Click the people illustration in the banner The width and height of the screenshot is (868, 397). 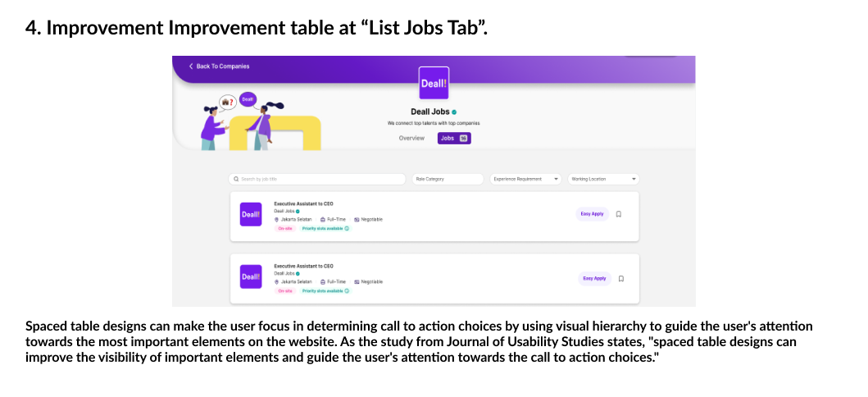click(x=238, y=123)
